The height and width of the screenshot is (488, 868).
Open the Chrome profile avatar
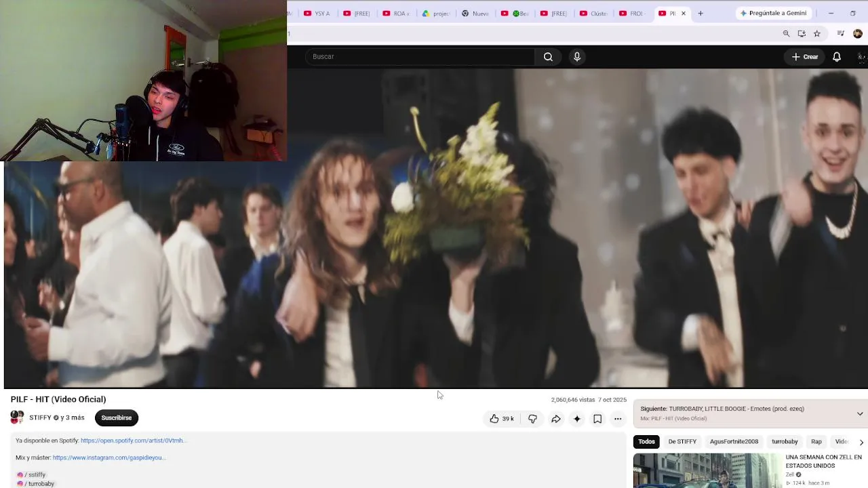click(858, 33)
